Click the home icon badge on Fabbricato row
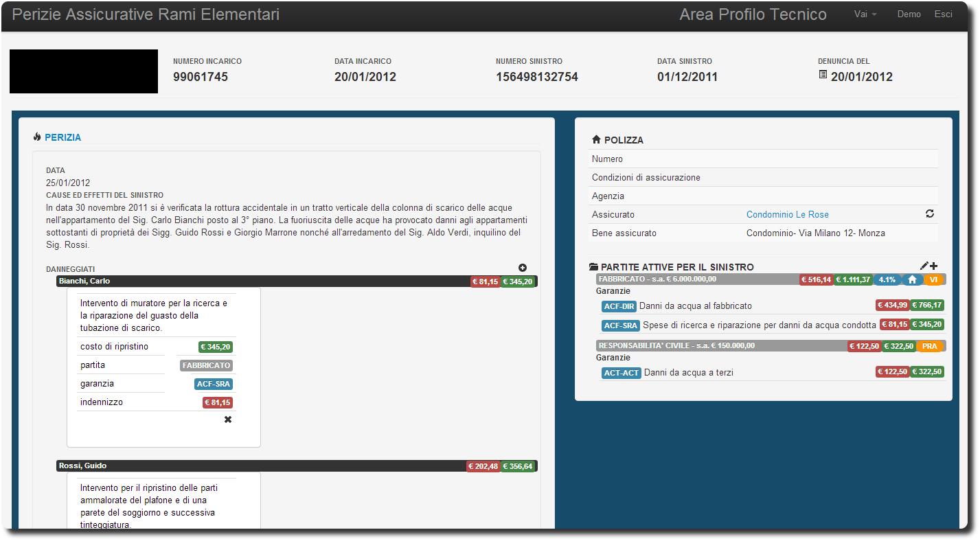Screen dimensions: 980x541 912,280
